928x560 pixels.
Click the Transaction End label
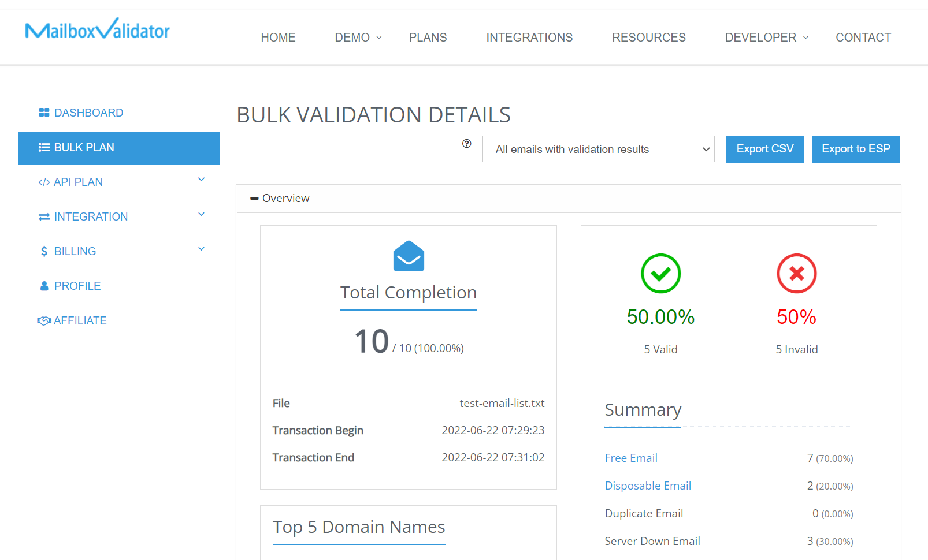click(x=313, y=457)
